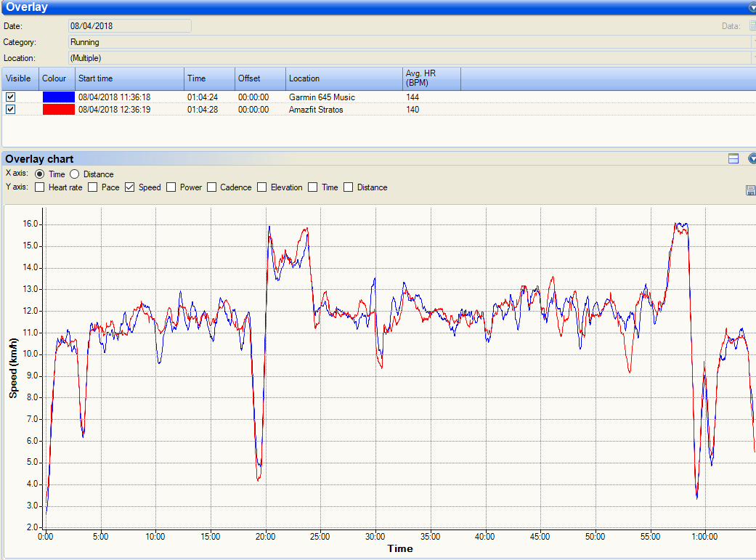
Task: Expand the Location dropdown showing (Multiple)
Action: [x=752, y=58]
